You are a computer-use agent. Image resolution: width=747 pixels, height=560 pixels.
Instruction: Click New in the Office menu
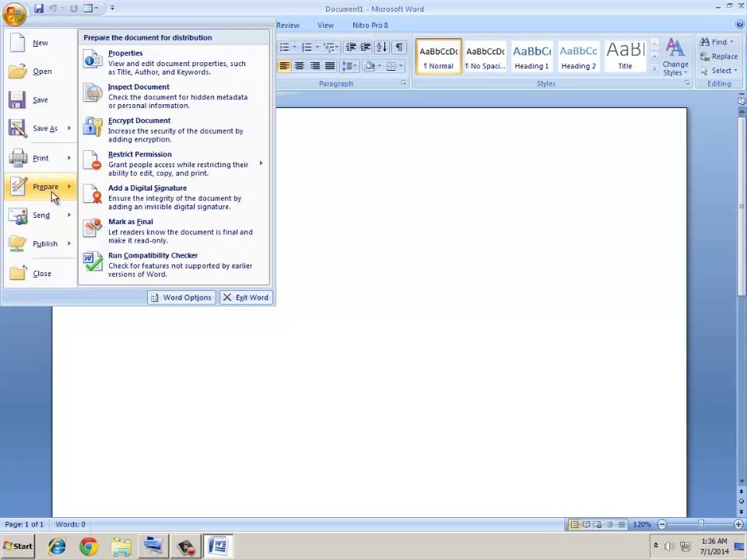(x=40, y=43)
